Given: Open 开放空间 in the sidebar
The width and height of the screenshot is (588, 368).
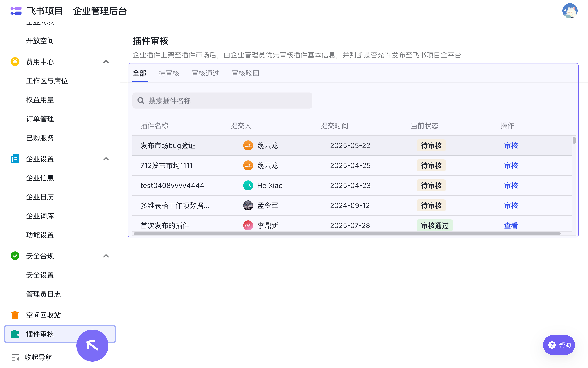Looking at the screenshot, I should [40, 41].
